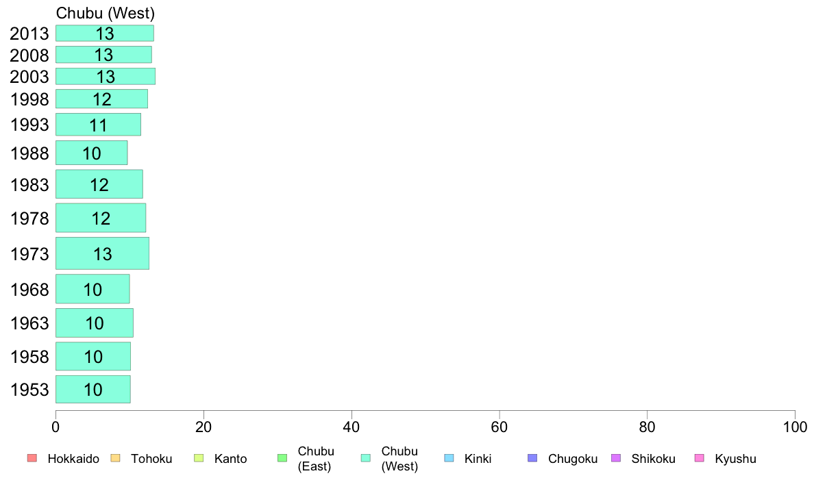Select the 1993 bar showing 11
The width and height of the screenshot is (814, 504).
point(98,125)
